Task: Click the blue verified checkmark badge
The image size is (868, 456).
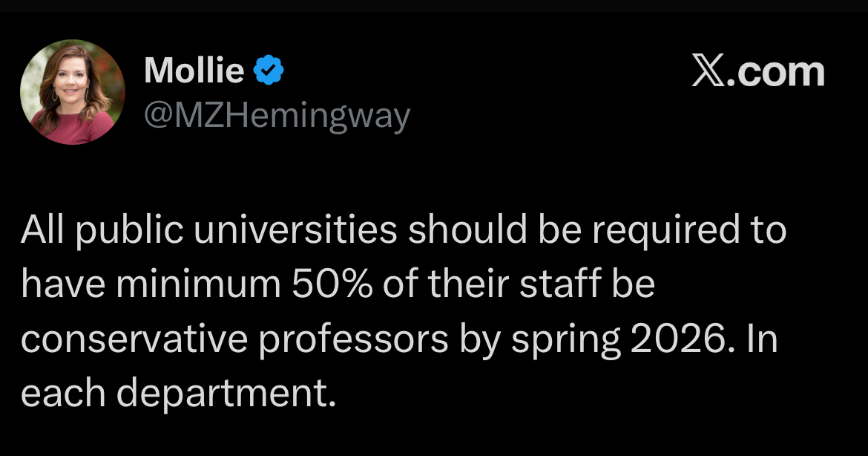Action: [268, 71]
